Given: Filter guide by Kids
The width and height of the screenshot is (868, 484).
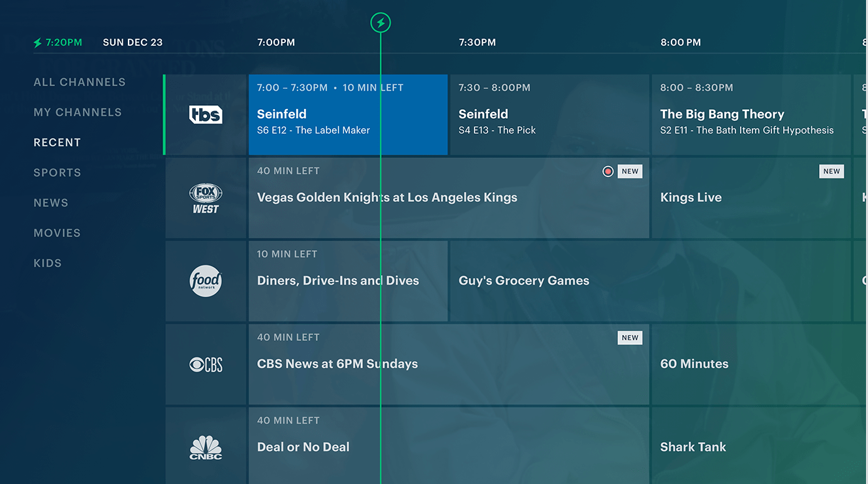Looking at the screenshot, I should (48, 263).
